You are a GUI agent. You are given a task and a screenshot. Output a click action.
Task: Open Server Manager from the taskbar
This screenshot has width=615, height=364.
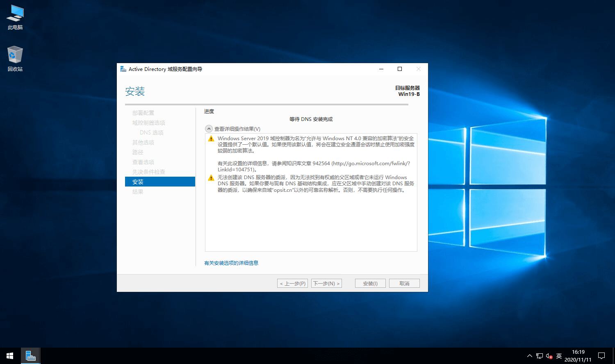point(31,356)
